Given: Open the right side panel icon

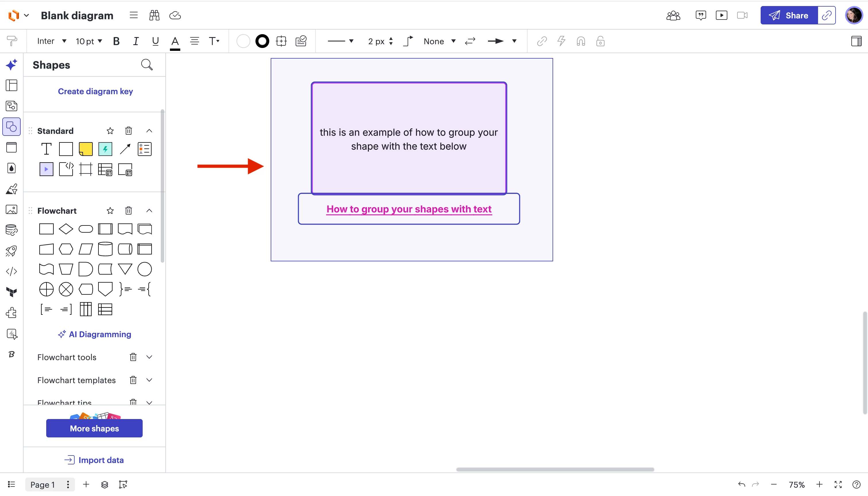Looking at the screenshot, I should point(856,41).
